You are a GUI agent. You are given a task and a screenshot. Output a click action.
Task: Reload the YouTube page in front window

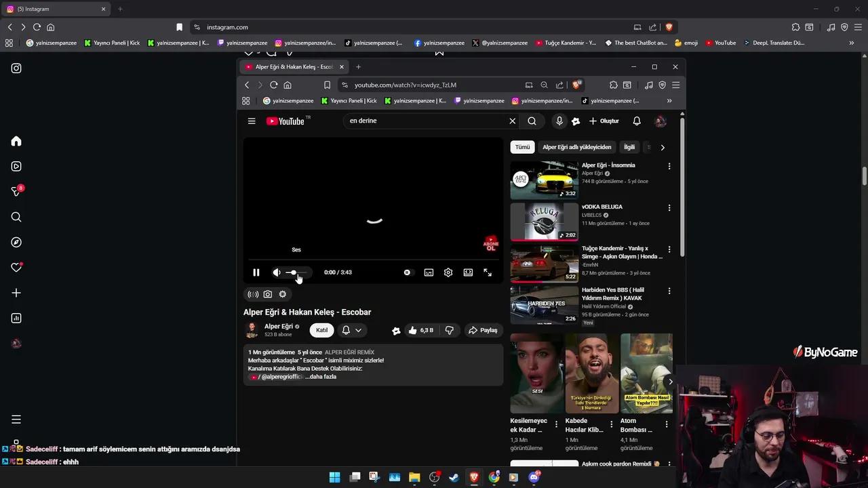[x=274, y=85]
